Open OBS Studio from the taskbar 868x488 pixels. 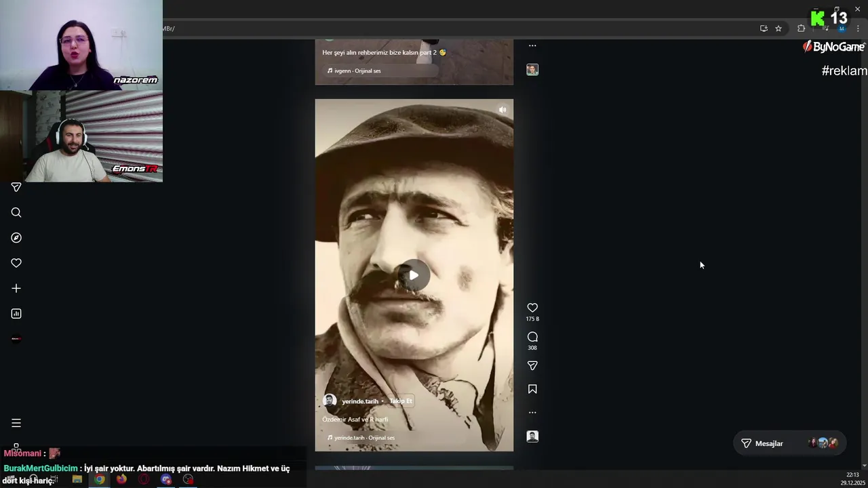click(x=189, y=479)
